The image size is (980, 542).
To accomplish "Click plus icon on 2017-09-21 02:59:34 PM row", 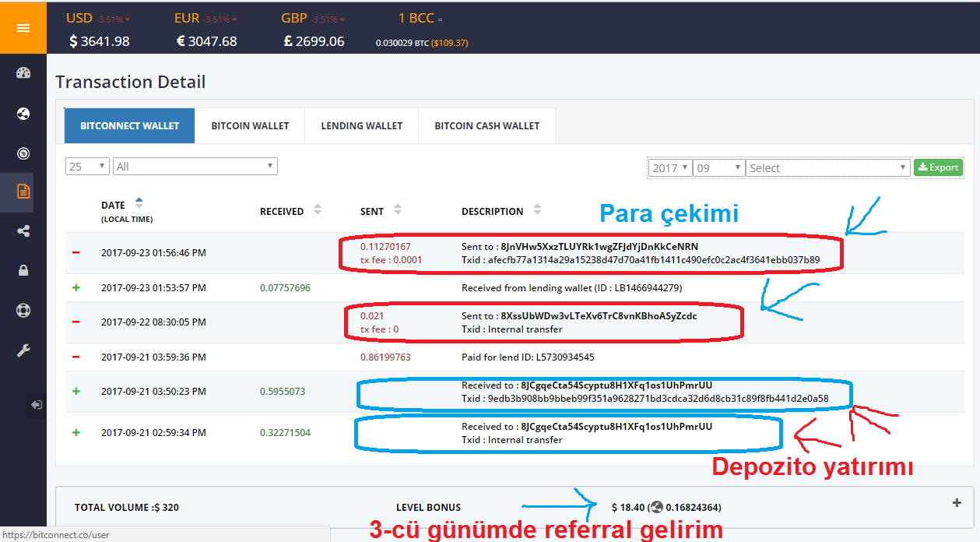I will (76, 433).
